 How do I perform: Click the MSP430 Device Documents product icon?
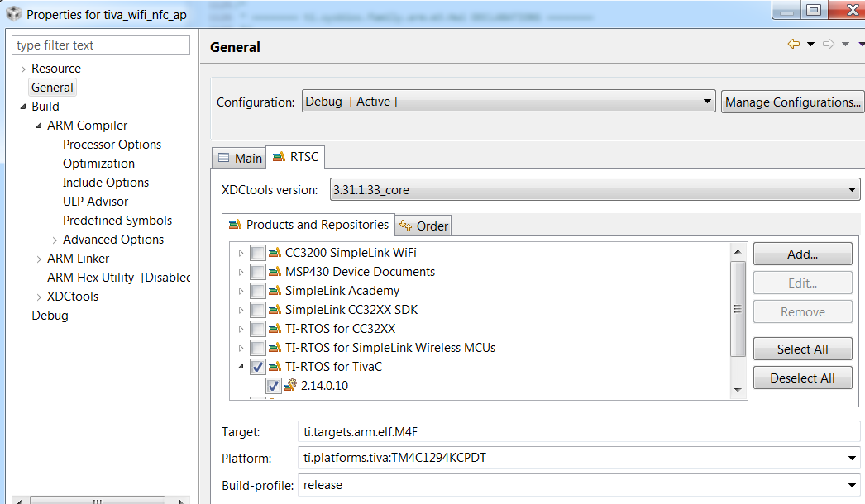coord(275,272)
